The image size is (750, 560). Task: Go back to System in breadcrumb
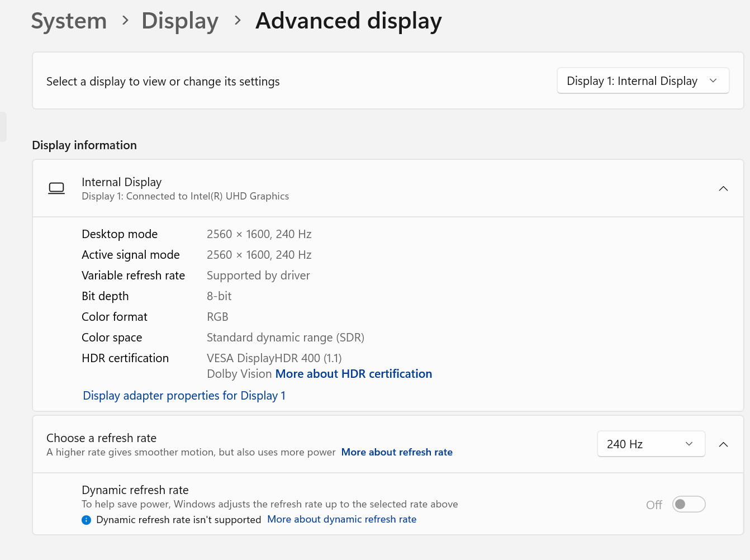[x=69, y=21]
